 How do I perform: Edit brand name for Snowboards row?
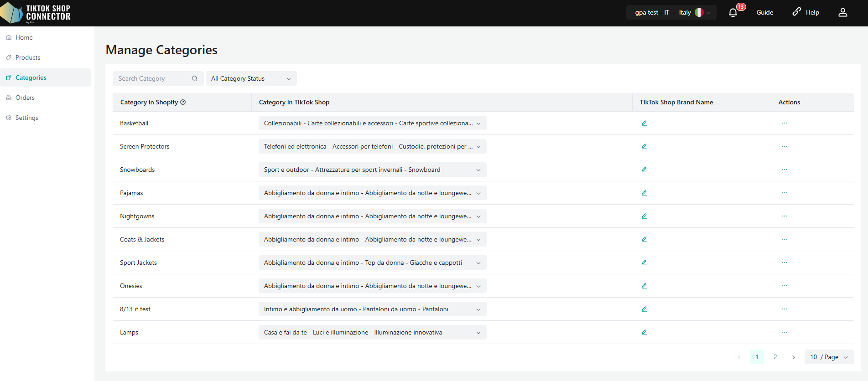click(645, 170)
